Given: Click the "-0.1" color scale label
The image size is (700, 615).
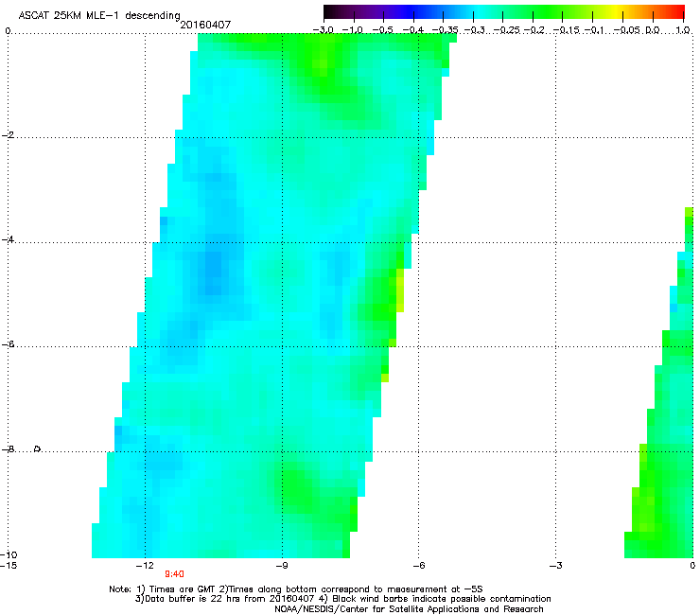Looking at the screenshot, I should pos(595,30).
